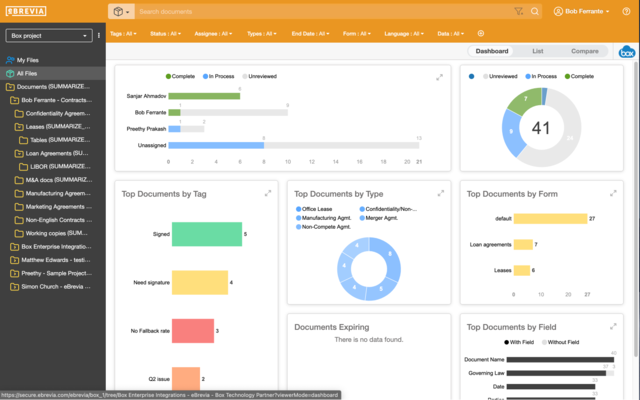Click the eBrevia logo

pos(26,11)
